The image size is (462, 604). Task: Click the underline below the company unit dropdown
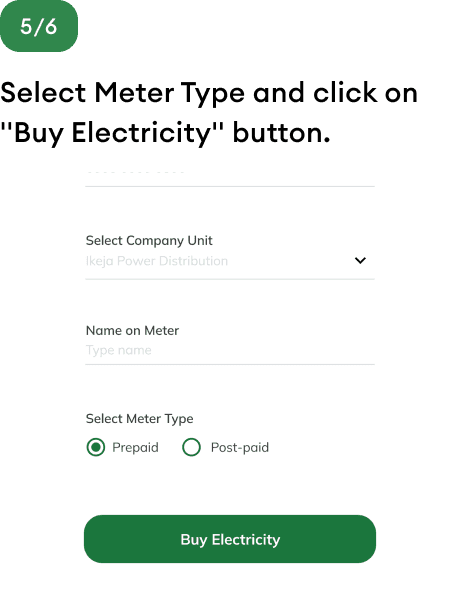pos(230,279)
